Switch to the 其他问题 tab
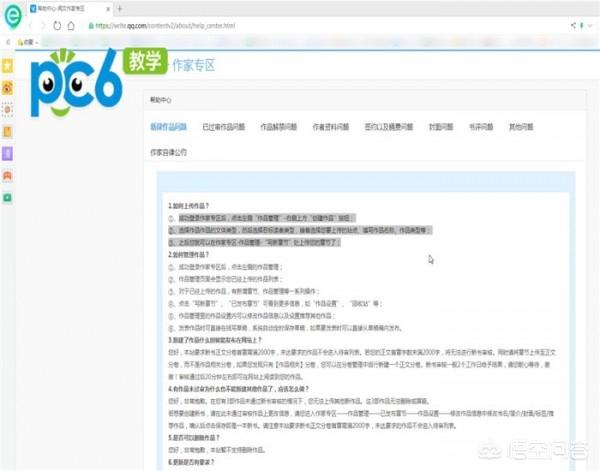The width and height of the screenshot is (600, 471). pyautogui.click(x=521, y=127)
